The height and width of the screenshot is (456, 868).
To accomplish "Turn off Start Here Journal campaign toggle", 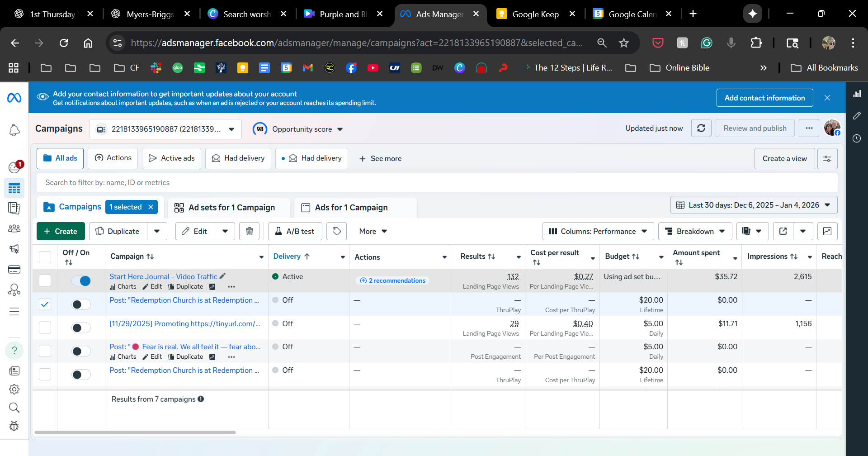I will pos(81,281).
